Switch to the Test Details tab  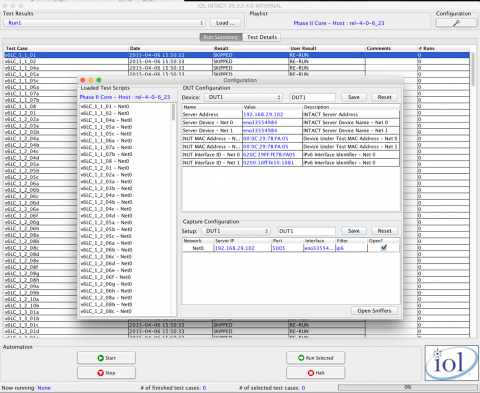[x=262, y=37]
